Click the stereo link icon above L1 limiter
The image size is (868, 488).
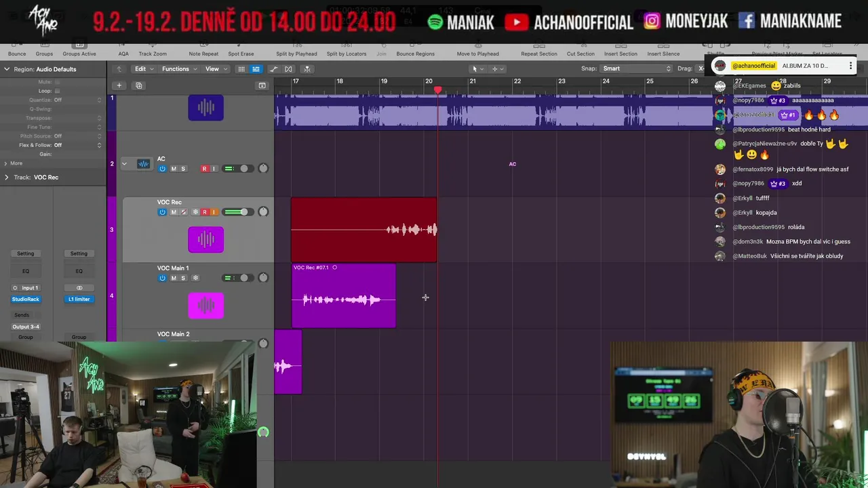point(79,288)
